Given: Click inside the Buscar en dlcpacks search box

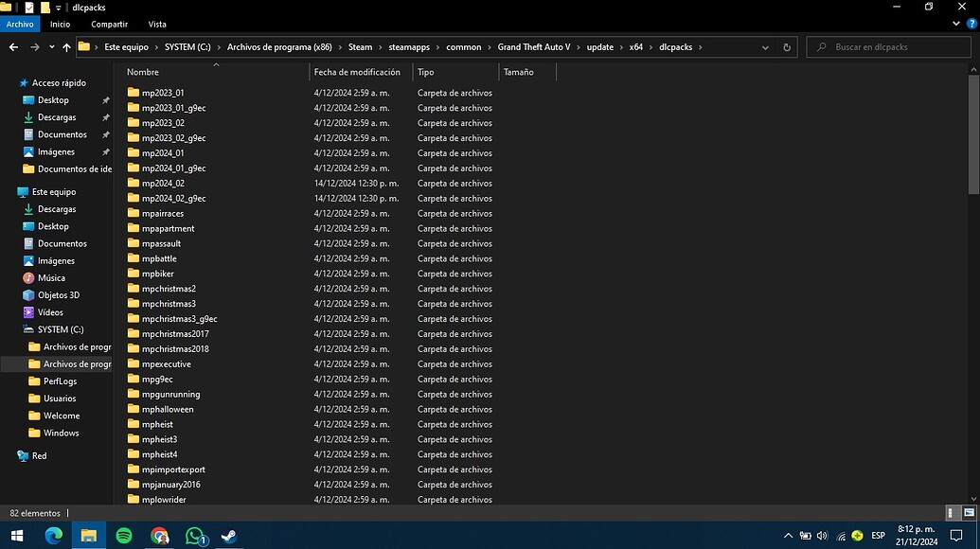Looking at the screenshot, I should click(x=890, y=46).
